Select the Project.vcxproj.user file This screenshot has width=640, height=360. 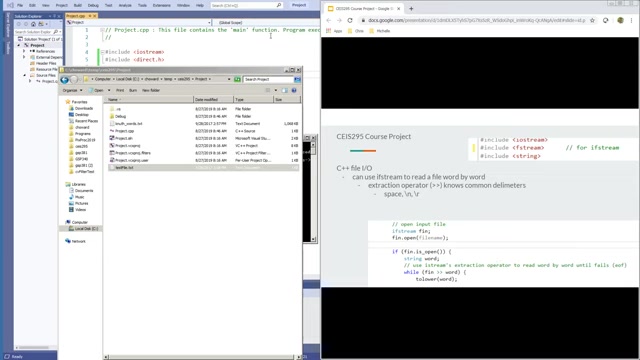[x=131, y=160]
